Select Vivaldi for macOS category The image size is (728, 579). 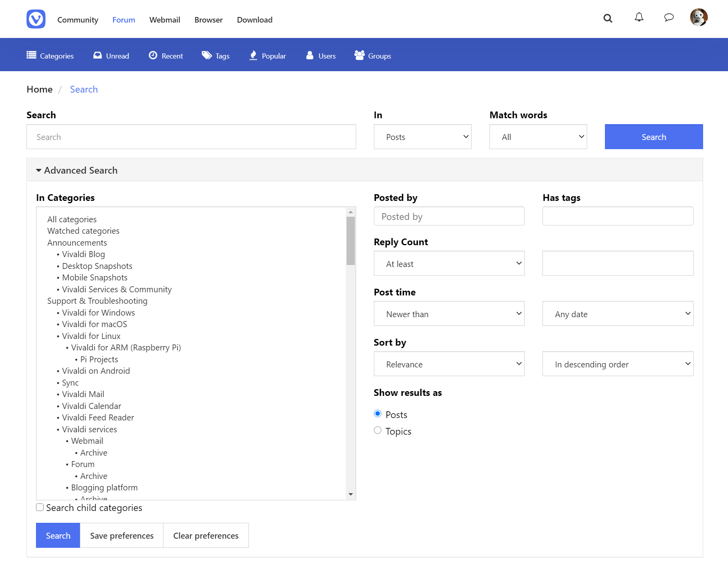(x=95, y=324)
